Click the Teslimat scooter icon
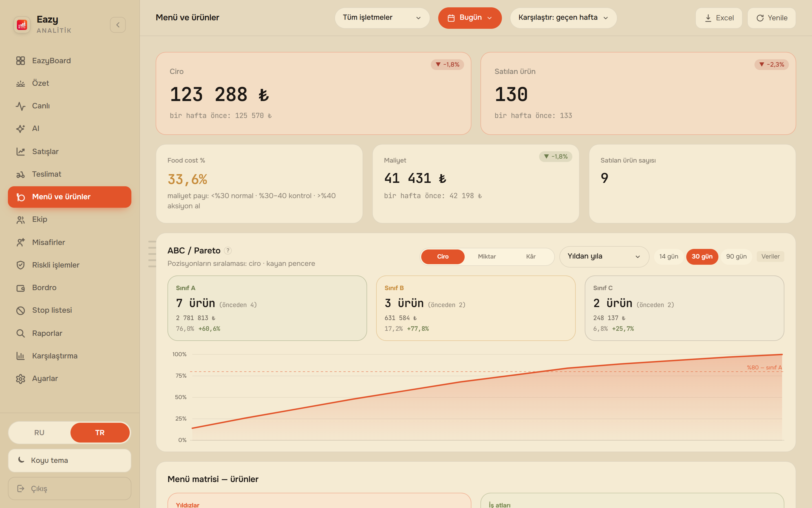 21,174
